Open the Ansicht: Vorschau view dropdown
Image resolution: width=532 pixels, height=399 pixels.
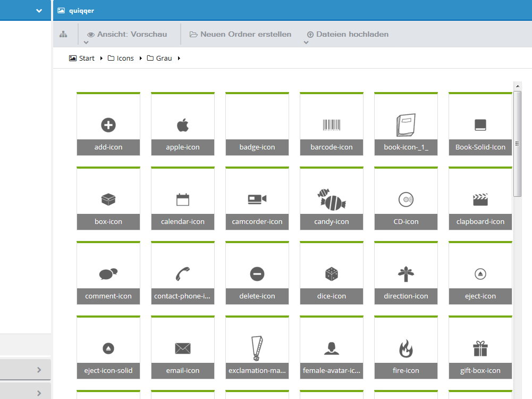click(126, 34)
